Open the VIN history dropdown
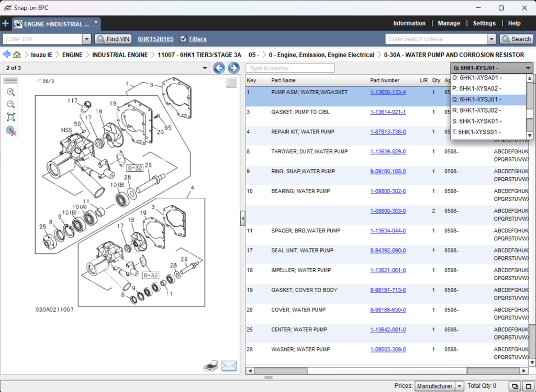536x392 pixels. (86, 39)
